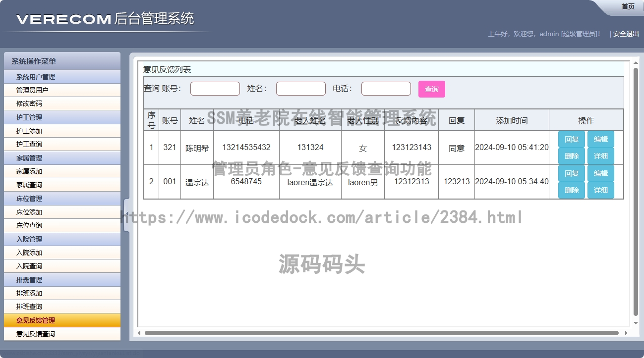
Task: Open 家属查询 menu item
Action: (x=62, y=185)
